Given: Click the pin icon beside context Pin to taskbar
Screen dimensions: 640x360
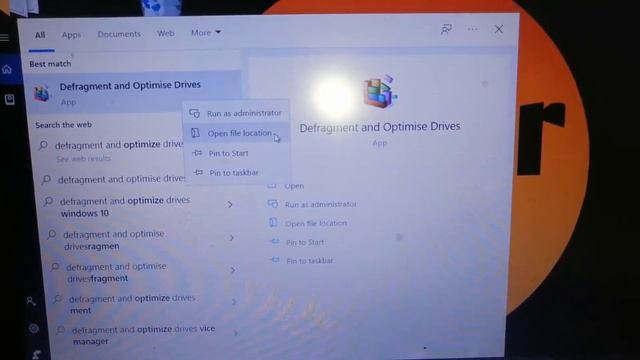Looking at the screenshot, I should coord(198,172).
